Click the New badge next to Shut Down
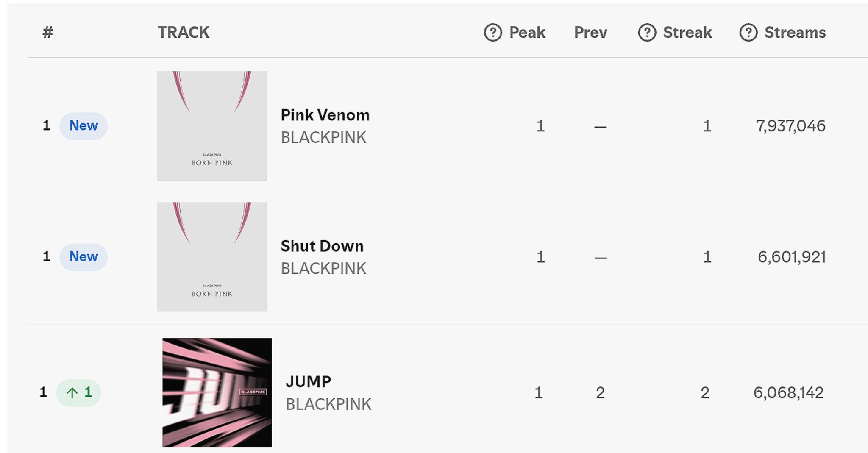The width and height of the screenshot is (868, 453). (83, 257)
